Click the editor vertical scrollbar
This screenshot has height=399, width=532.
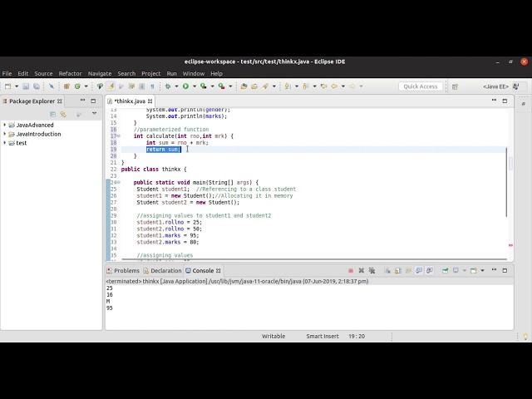(x=506, y=182)
